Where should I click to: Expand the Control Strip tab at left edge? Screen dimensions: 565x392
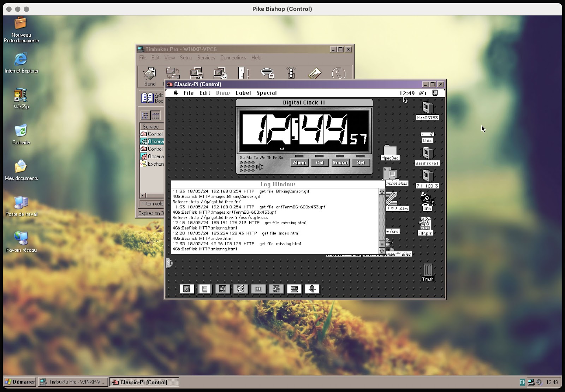[169, 263]
